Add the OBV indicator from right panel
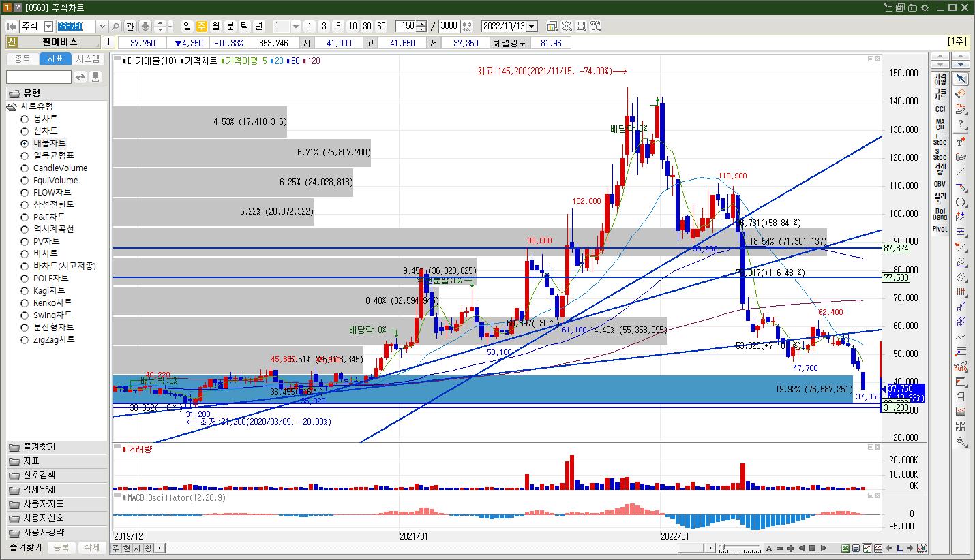 [940, 183]
